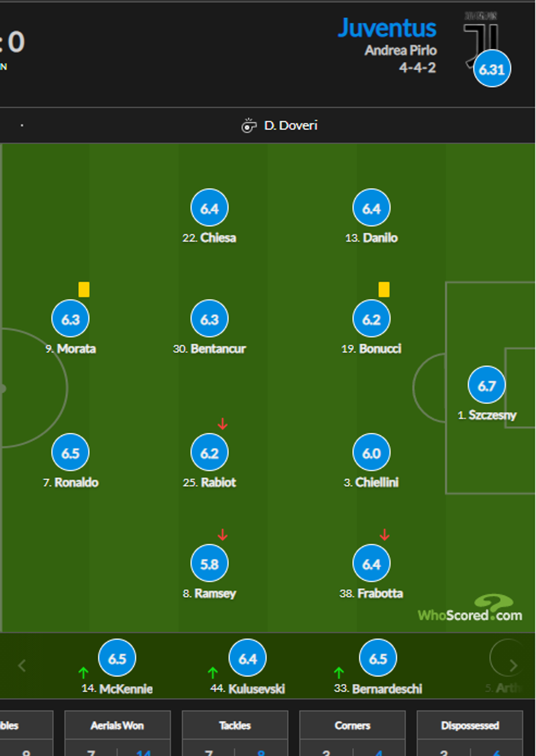Click Chiesa's rating circle
This screenshot has height=756, width=536.
click(x=209, y=208)
